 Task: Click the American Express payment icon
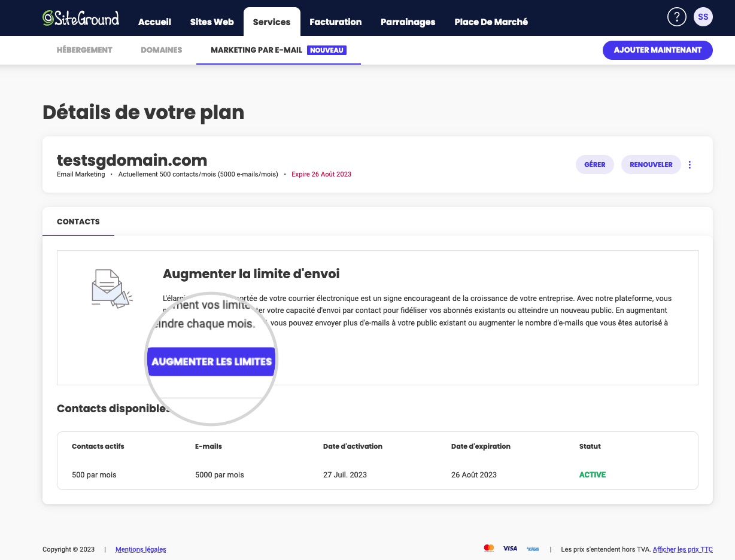click(x=533, y=549)
